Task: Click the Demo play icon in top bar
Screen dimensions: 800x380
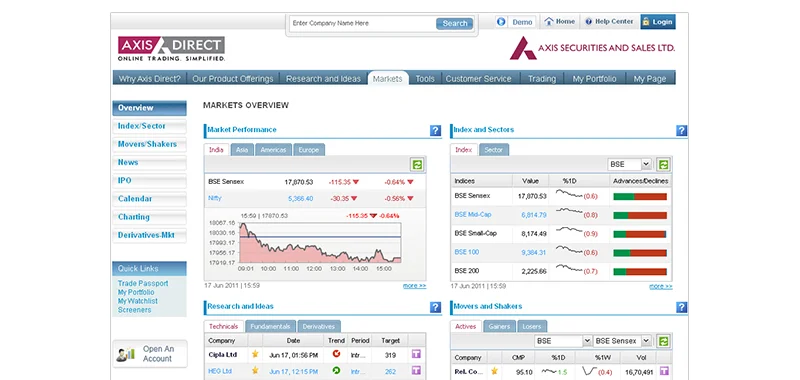Action: click(x=501, y=22)
